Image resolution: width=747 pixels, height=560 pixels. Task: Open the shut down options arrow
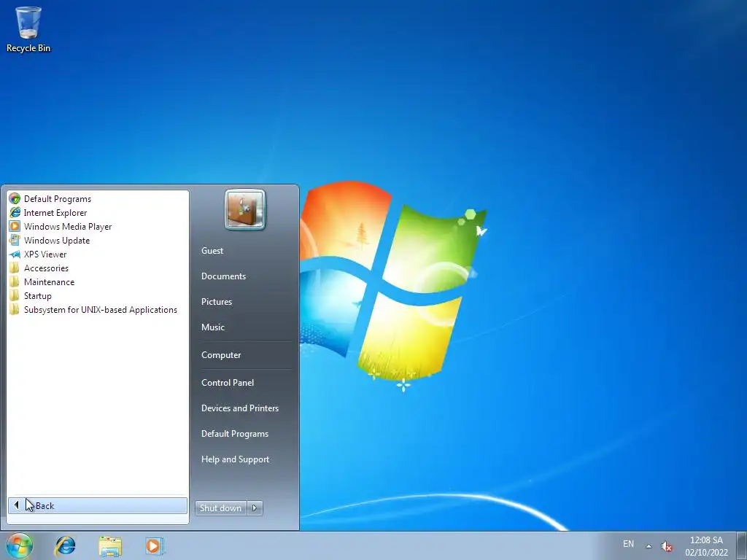coord(255,508)
